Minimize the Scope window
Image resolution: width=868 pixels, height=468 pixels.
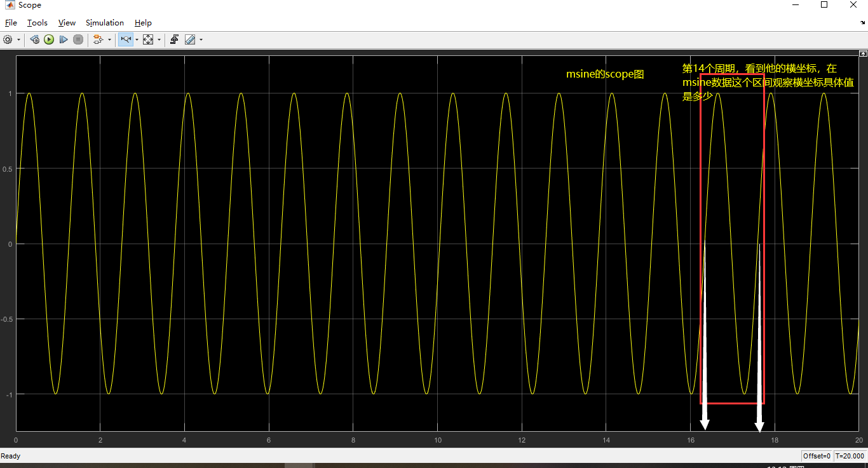pos(795,5)
